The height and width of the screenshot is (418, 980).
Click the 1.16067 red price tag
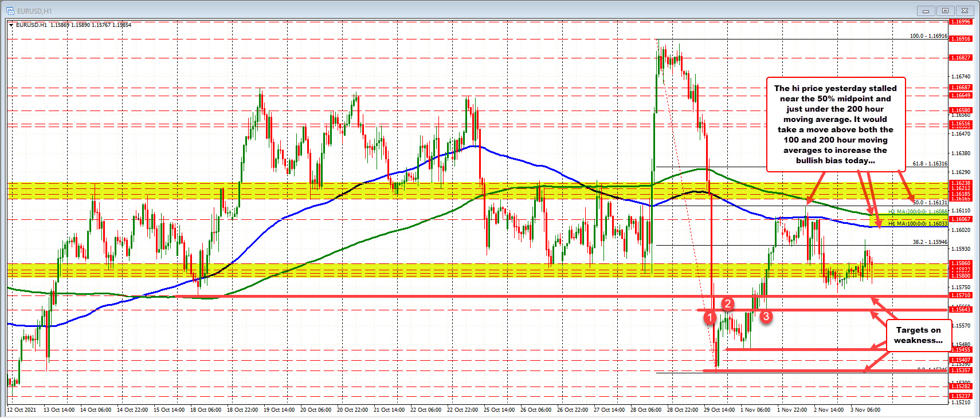(x=961, y=219)
